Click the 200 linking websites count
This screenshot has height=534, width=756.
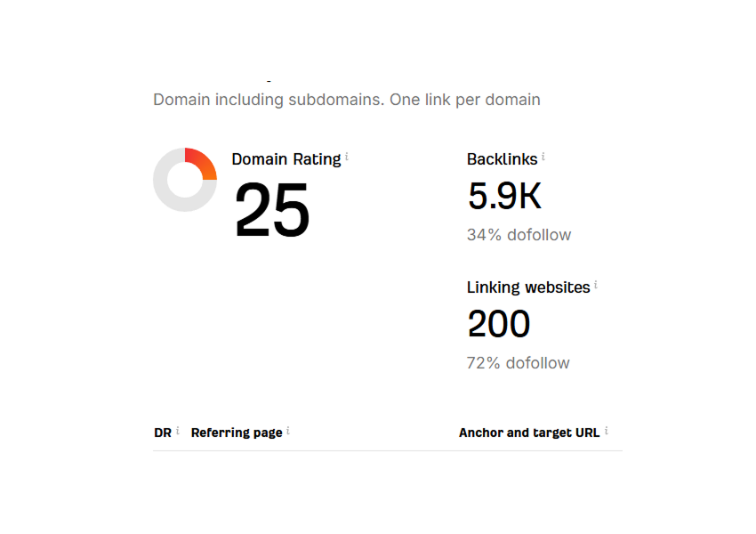[499, 324]
